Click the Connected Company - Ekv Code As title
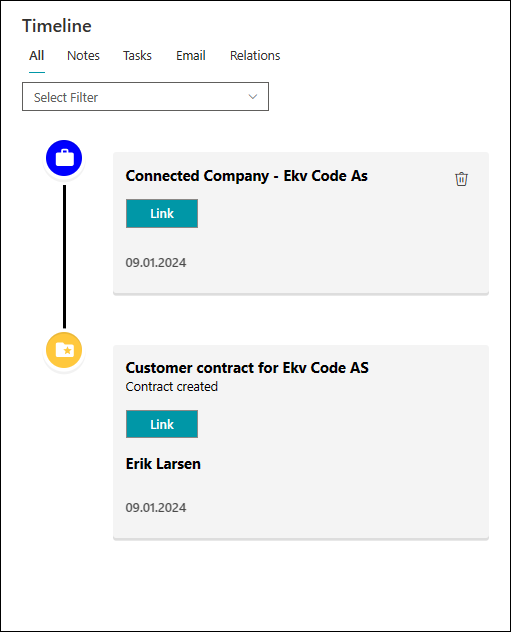Image resolution: width=511 pixels, height=632 pixels. click(x=247, y=176)
